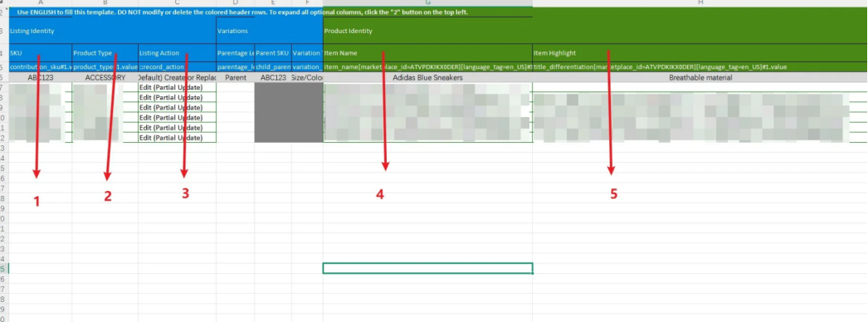Click the Create or Replace listing action cell
Screen dimensions: 868x322
pyautogui.click(x=177, y=78)
